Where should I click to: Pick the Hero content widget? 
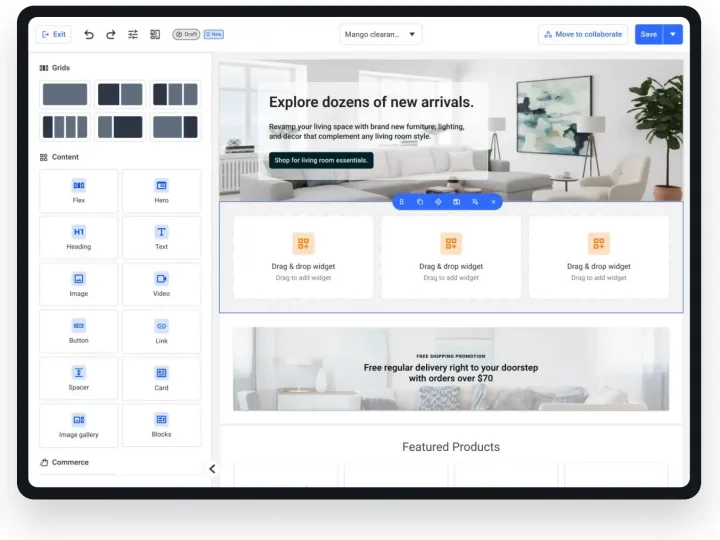click(161, 191)
